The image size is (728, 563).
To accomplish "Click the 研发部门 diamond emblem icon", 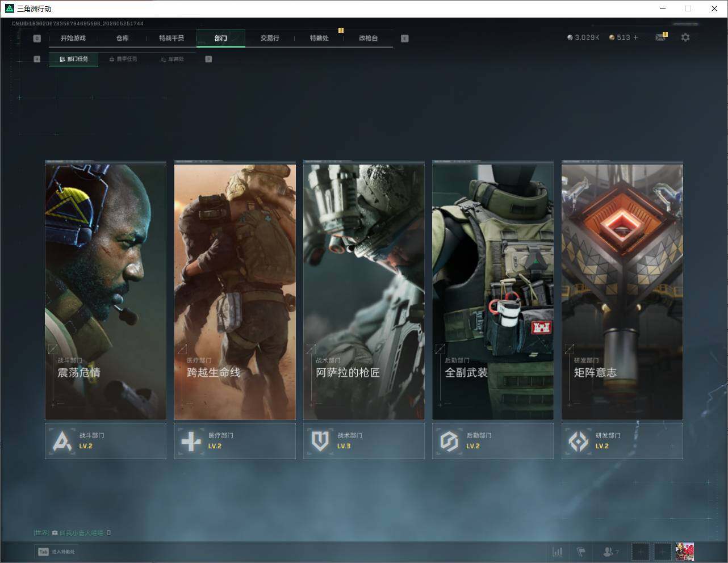I will [579, 441].
